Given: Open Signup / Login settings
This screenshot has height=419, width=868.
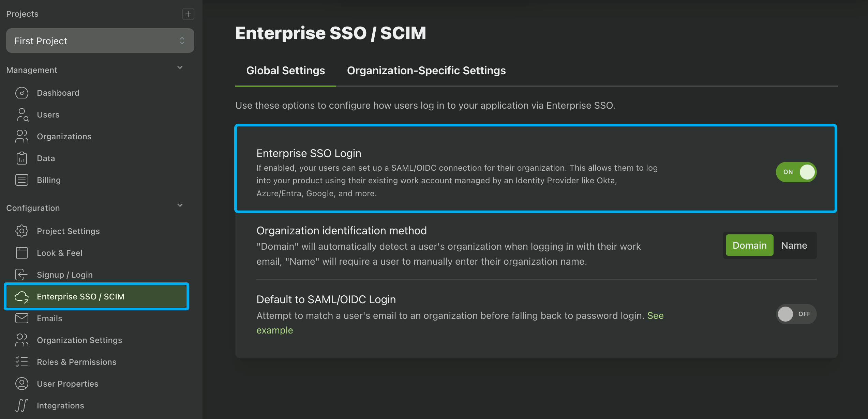Looking at the screenshot, I should 65,274.
